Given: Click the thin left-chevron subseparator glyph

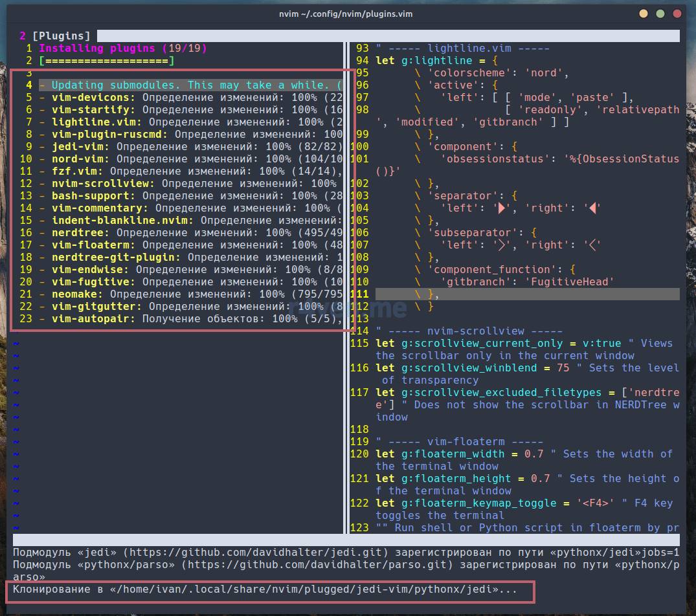Looking at the screenshot, I should tap(594, 245).
